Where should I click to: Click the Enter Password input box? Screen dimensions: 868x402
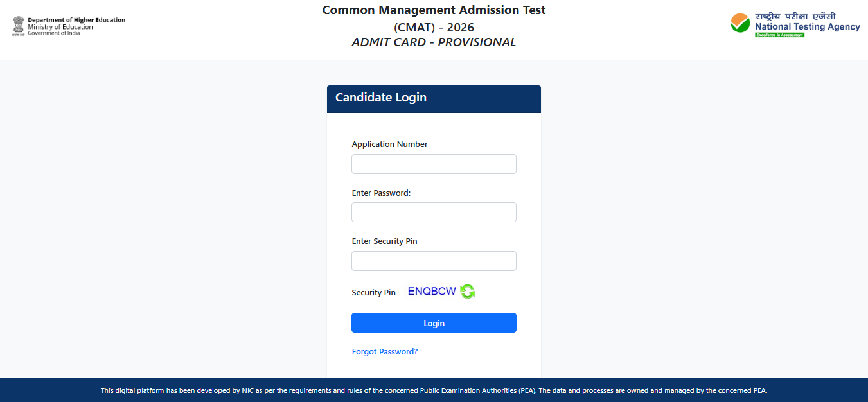[x=434, y=212]
